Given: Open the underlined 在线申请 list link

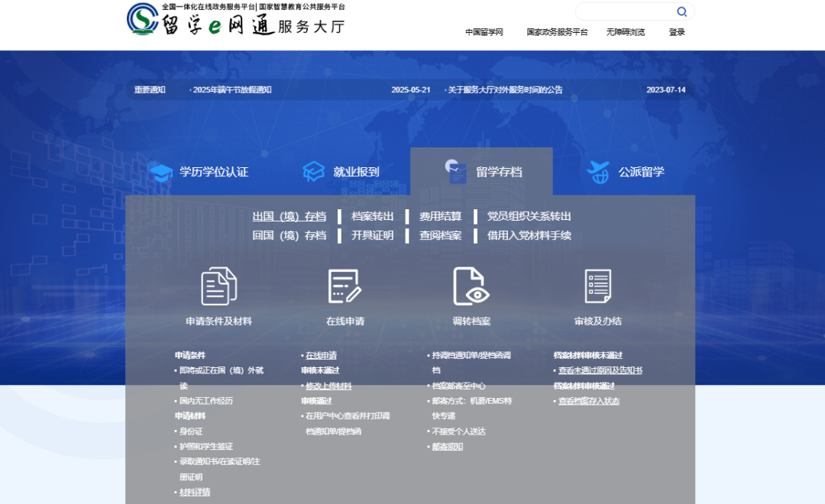Looking at the screenshot, I should pyautogui.click(x=321, y=356).
